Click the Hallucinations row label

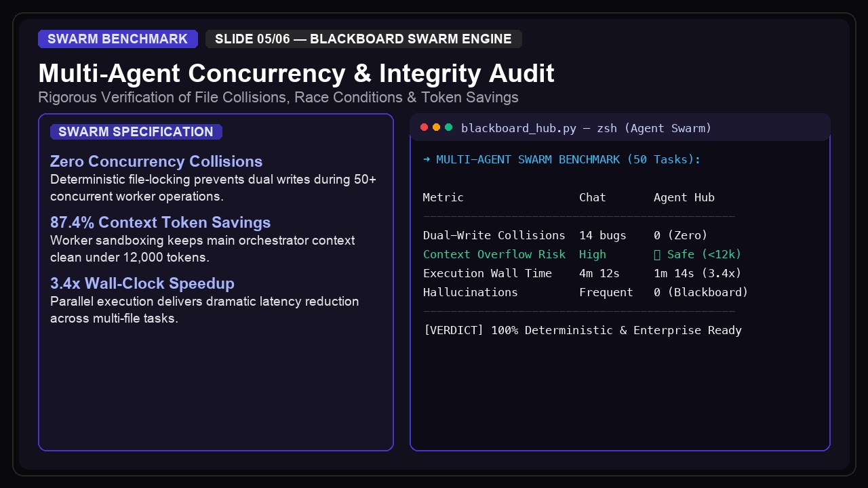[x=471, y=292]
